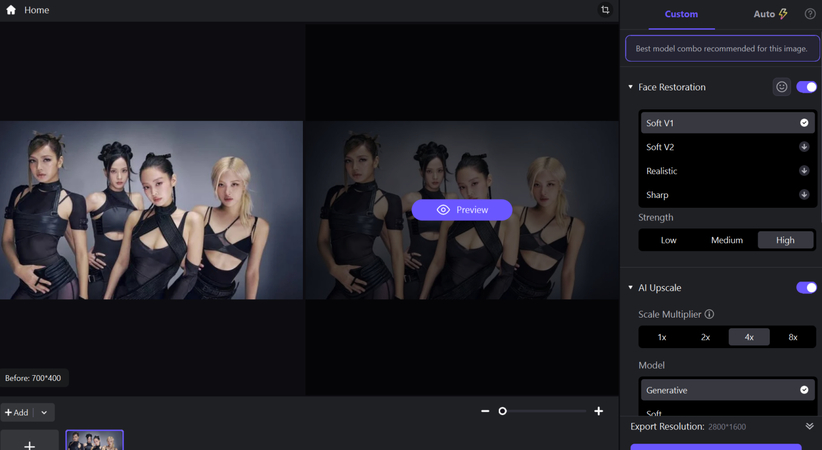Open face selection smiley icon
The width and height of the screenshot is (822, 450).
coord(782,87)
